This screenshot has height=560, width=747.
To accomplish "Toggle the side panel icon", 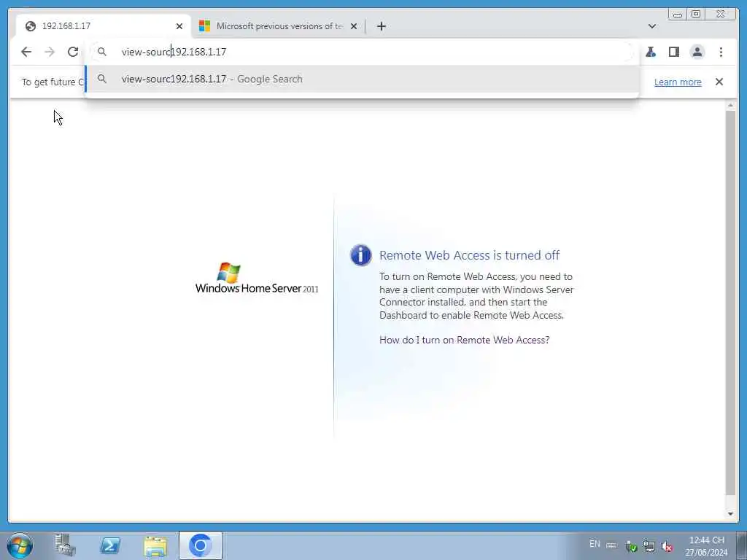I will [673, 52].
